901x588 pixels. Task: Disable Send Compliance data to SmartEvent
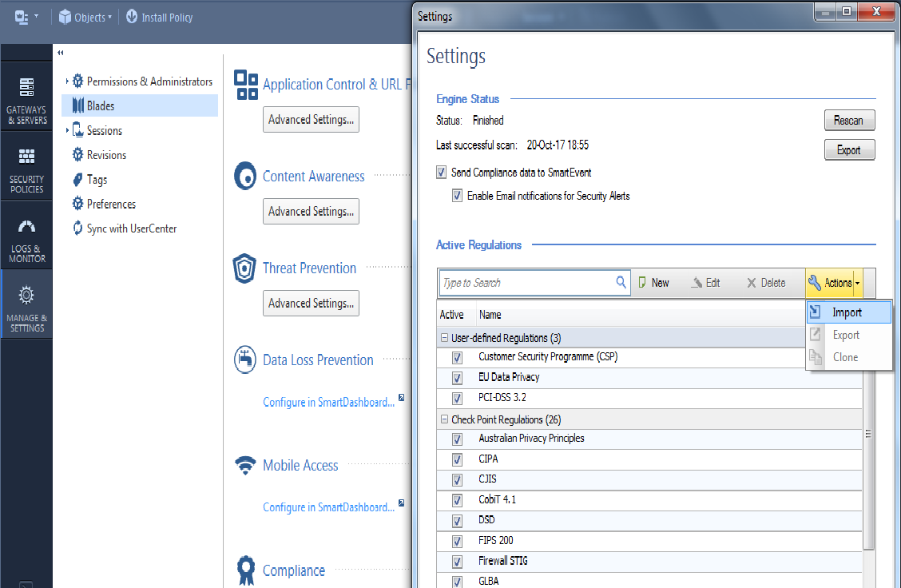(441, 172)
